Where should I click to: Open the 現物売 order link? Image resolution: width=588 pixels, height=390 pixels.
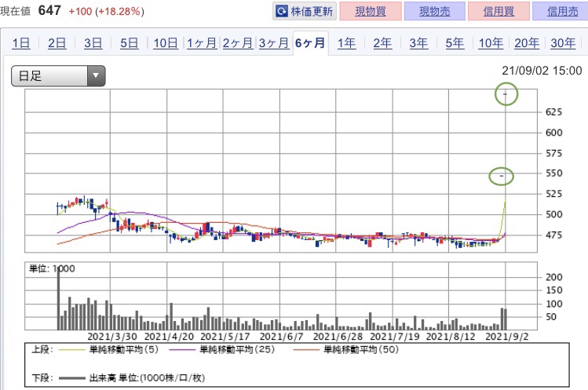click(435, 11)
